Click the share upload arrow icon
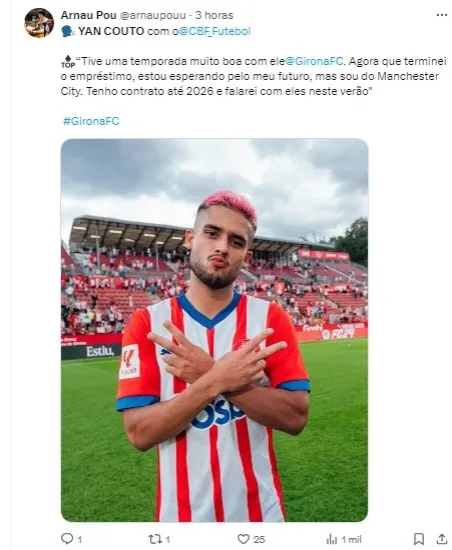 point(442,539)
